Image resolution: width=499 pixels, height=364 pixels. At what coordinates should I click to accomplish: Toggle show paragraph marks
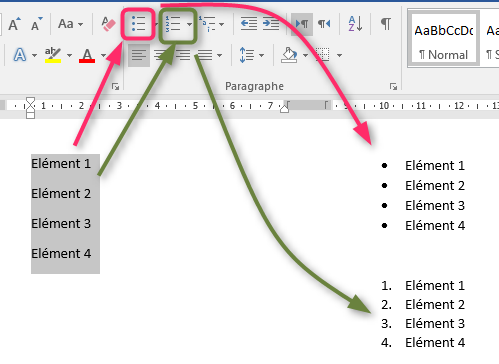(x=386, y=24)
